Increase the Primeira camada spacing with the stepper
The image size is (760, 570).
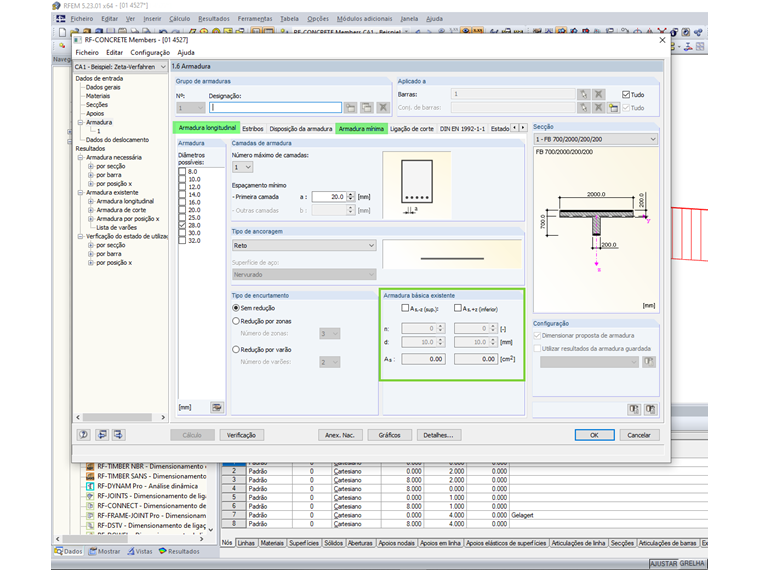pyautogui.click(x=350, y=194)
